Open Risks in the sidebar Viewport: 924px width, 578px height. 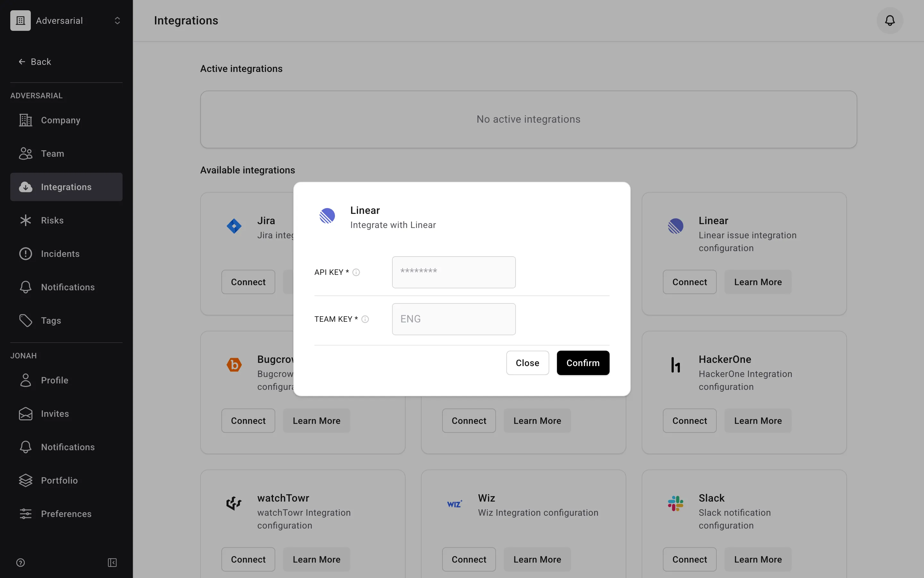[x=66, y=220]
